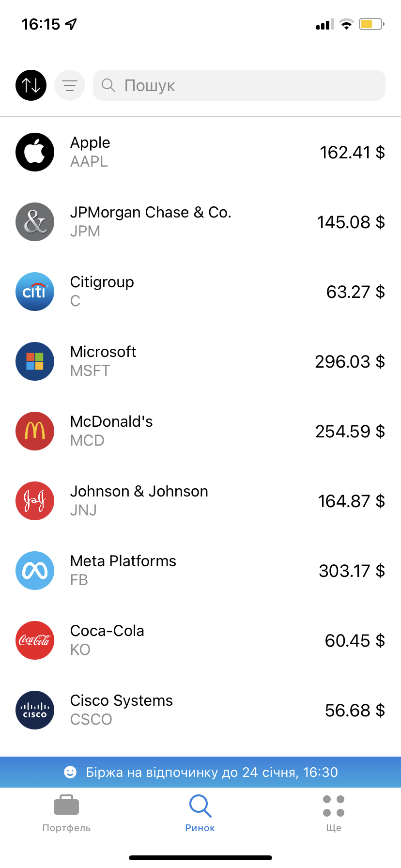
Task: Tap Cisco Systems price 56.68 $
Action: (355, 711)
